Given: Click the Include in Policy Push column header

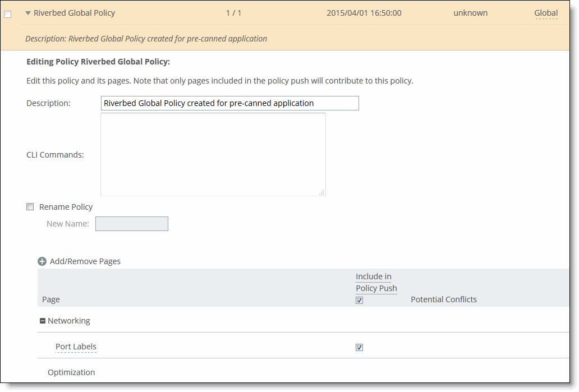Looking at the screenshot, I should click(x=376, y=283).
